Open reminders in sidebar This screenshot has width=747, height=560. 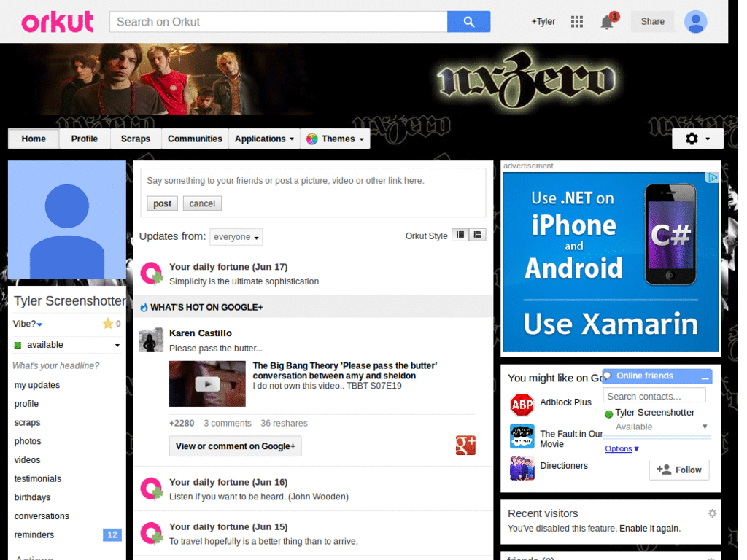tap(34, 534)
